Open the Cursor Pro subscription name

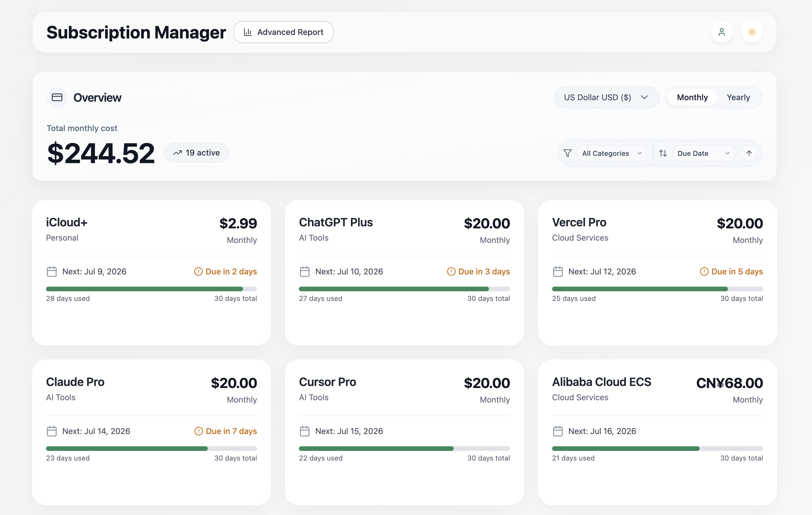coord(327,382)
